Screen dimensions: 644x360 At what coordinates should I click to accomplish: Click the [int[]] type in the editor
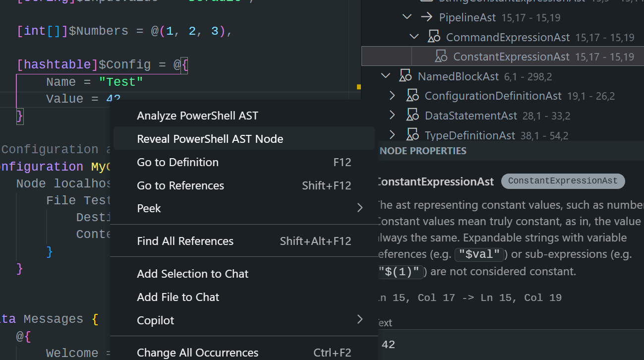pyautogui.click(x=42, y=31)
